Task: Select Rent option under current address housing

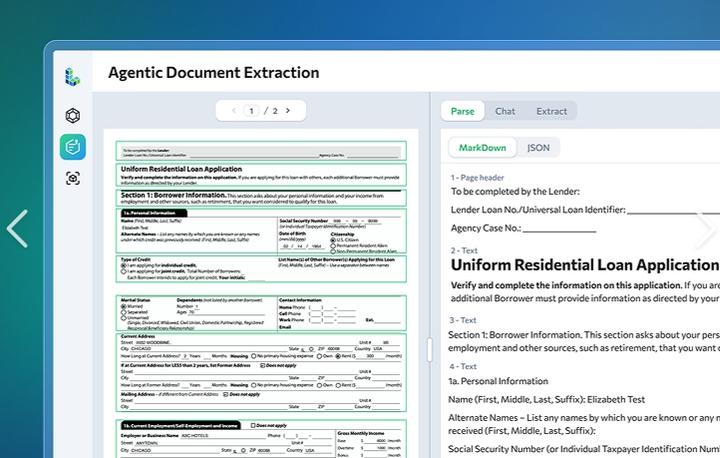Action: pos(338,356)
